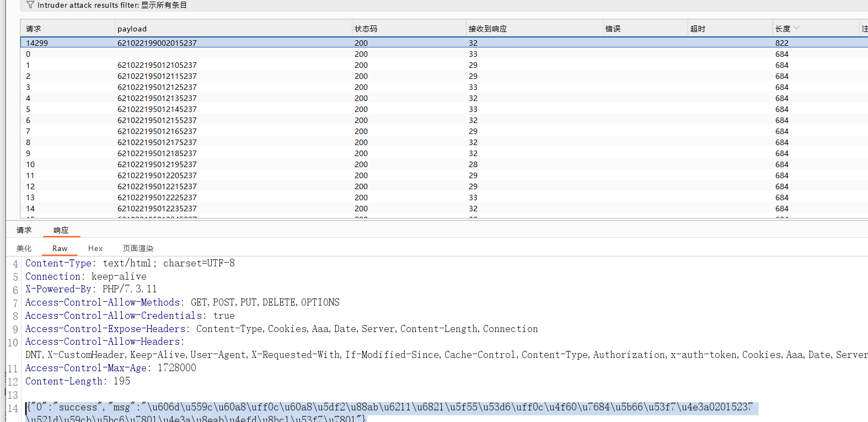Screen dimensions: 868x422
Task: Select payload 621022195012145237
Action: (157, 109)
